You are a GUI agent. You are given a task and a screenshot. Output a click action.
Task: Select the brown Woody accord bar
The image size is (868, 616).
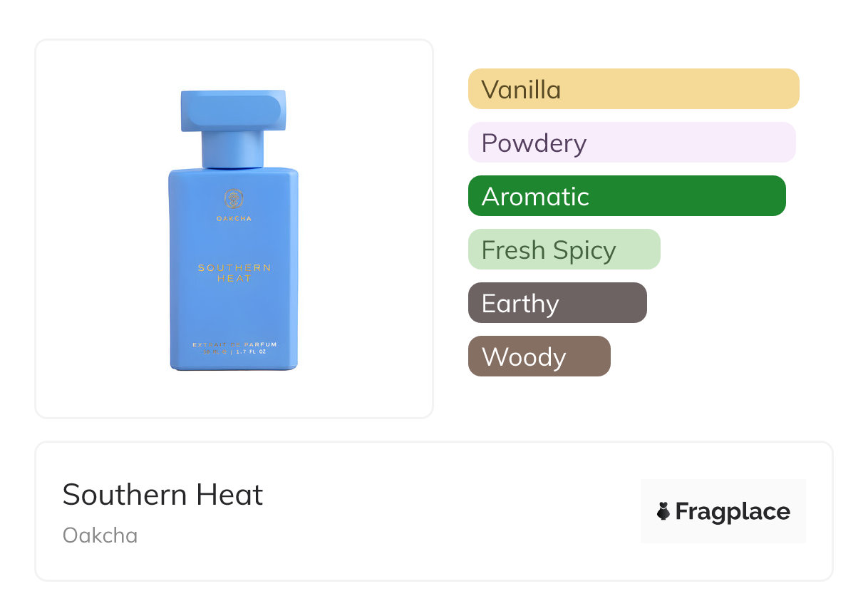point(539,356)
